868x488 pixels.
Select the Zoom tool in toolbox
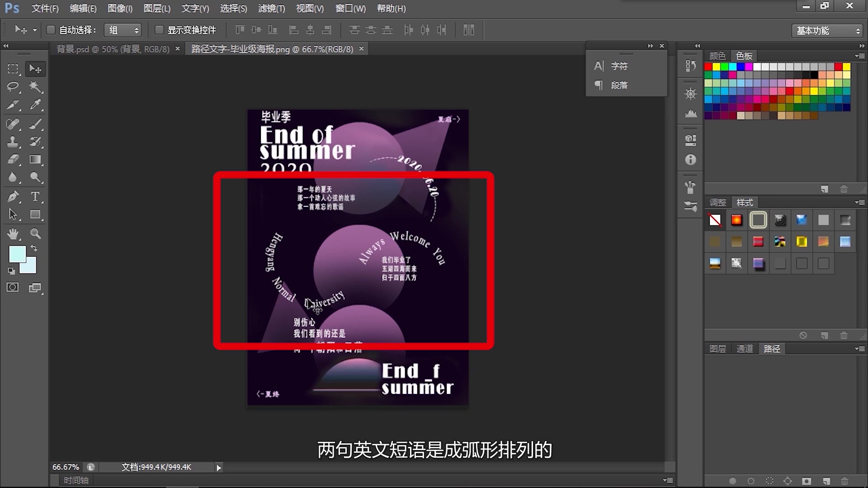coord(35,234)
